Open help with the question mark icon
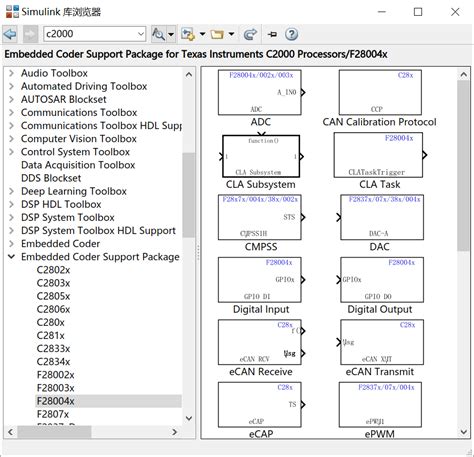Screen dimensions: 474x457 click(x=292, y=34)
